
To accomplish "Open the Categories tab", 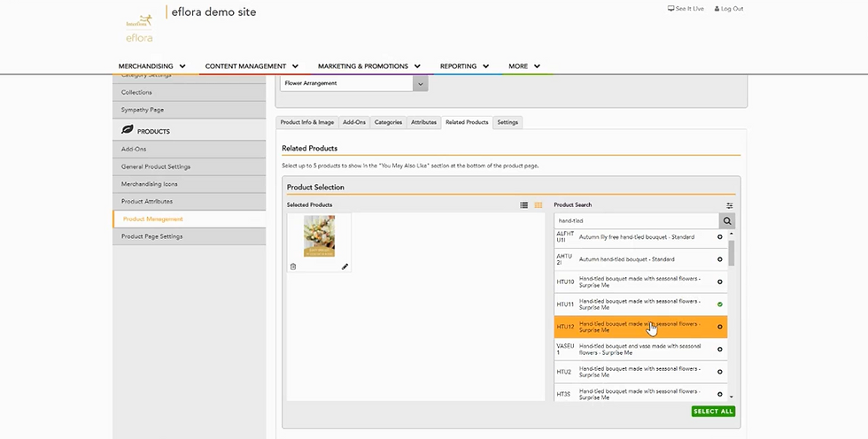I will 388,122.
